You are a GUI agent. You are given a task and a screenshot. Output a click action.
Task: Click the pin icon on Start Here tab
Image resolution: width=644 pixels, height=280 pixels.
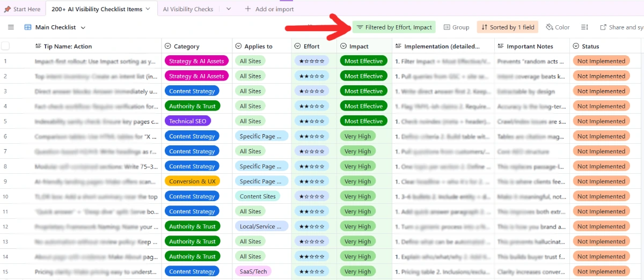coord(7,9)
